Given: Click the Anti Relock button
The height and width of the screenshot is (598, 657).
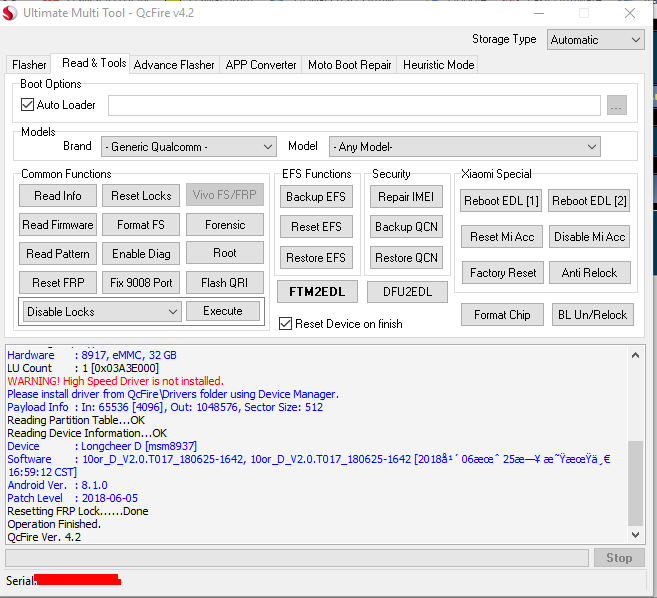Looking at the screenshot, I should click(590, 273).
